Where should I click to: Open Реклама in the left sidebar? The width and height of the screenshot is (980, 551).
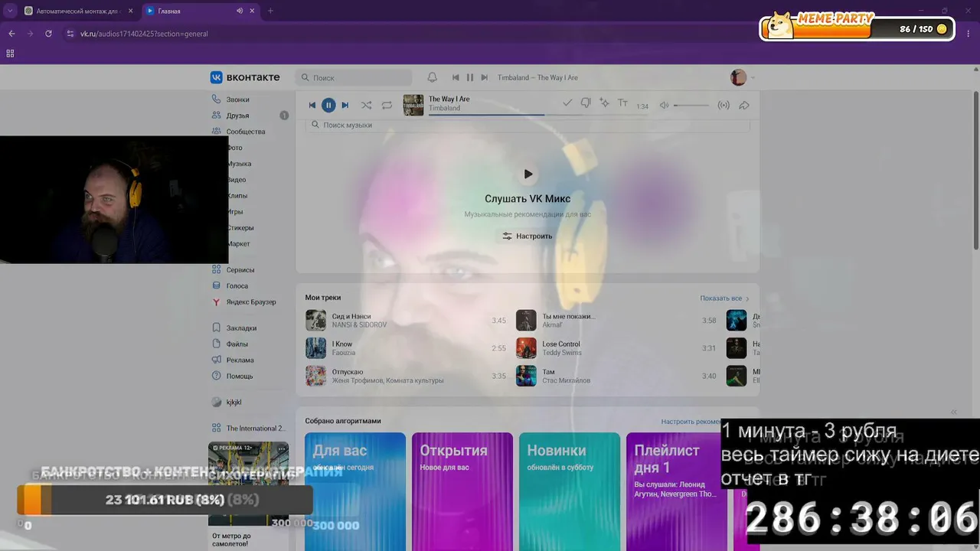click(x=240, y=360)
